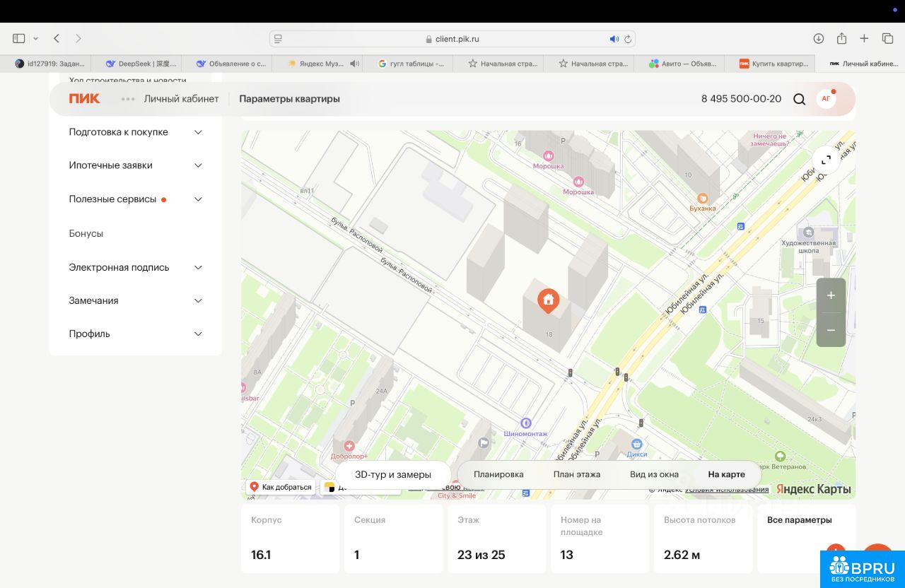Screen dimensions: 905x588
Task: Click the 3D-тур и замеры button
Action: pos(393,474)
